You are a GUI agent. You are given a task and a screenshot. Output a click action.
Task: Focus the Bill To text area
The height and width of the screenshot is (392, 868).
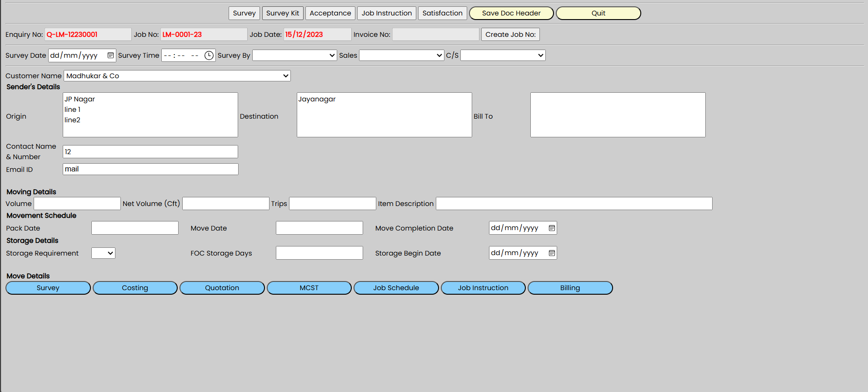tap(618, 115)
